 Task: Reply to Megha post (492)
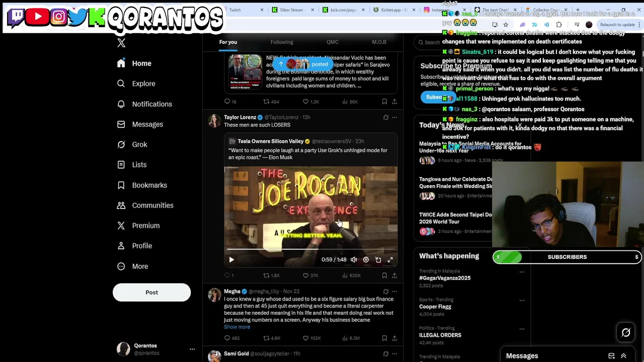coord(232,338)
